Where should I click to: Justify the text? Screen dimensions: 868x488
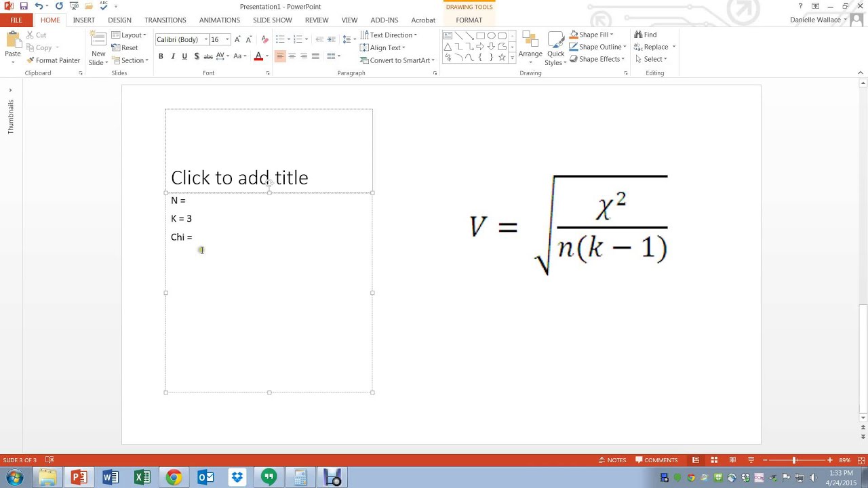click(315, 56)
